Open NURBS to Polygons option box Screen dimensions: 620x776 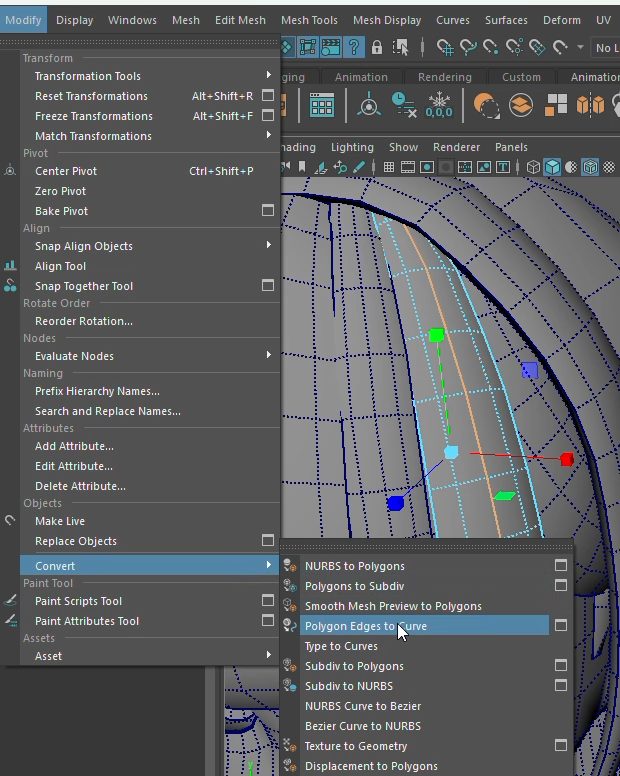coord(561,566)
